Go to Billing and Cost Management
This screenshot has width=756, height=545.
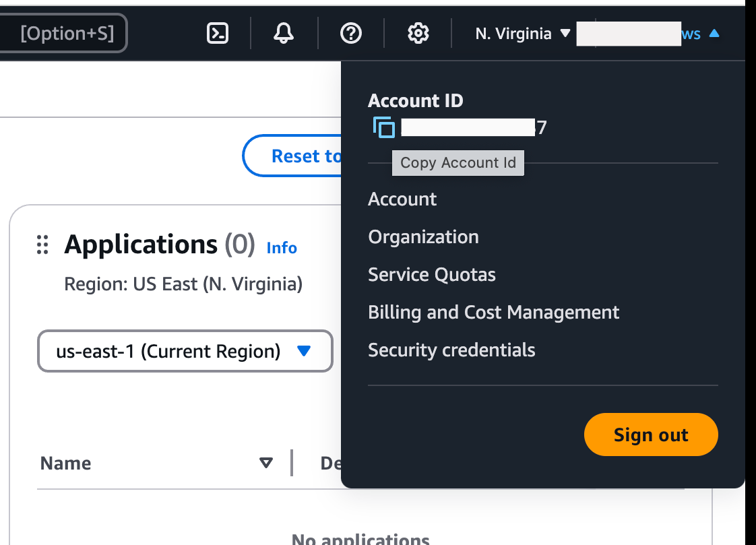pos(493,313)
